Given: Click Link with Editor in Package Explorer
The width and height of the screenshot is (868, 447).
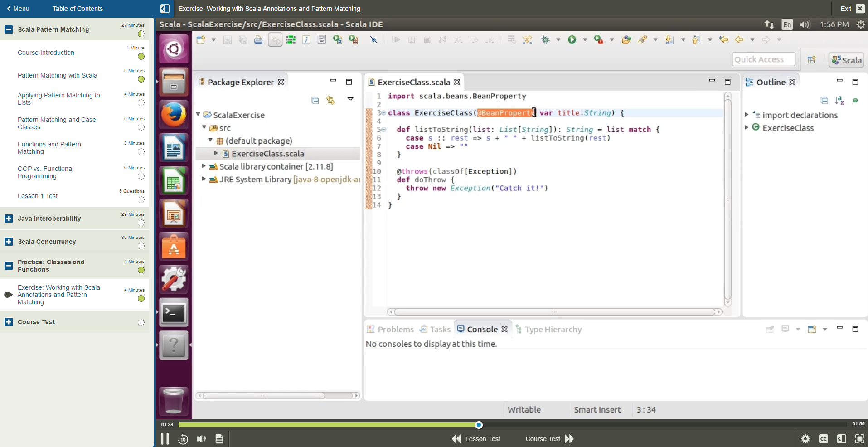Looking at the screenshot, I should pyautogui.click(x=330, y=100).
